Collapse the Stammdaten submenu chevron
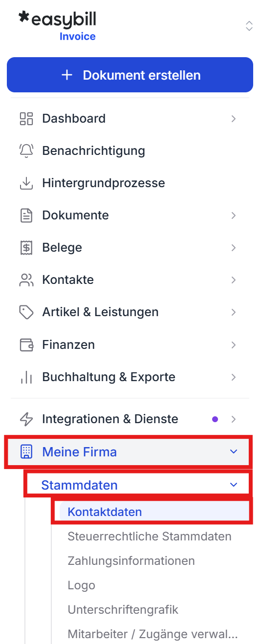This screenshot has width=261, height=644. [234, 485]
